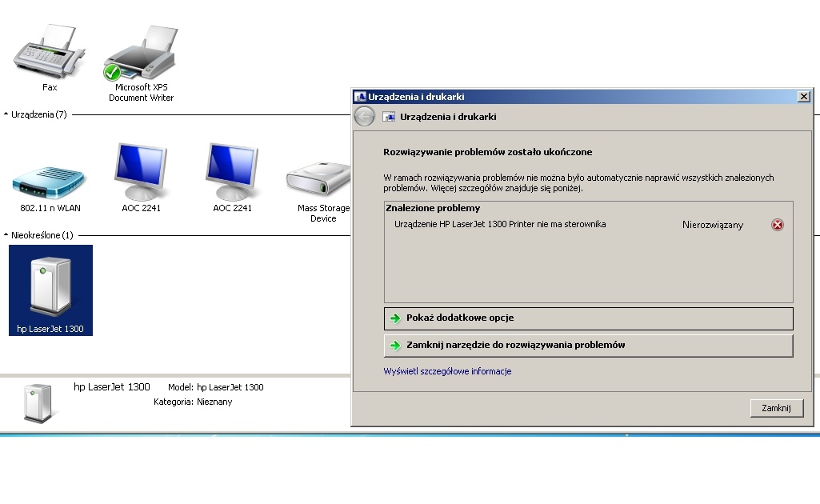
Task: Select the first AOC 2241 monitor
Action: (x=141, y=171)
